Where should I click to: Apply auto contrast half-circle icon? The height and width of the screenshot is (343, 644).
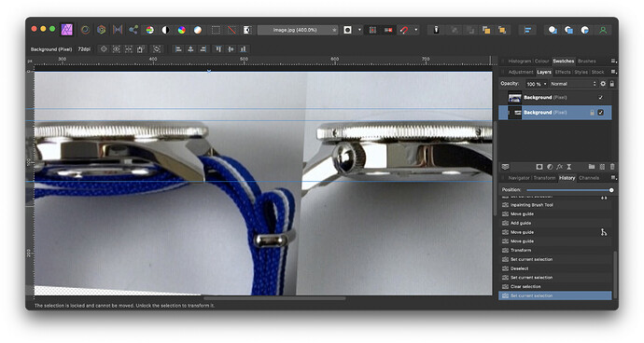(x=165, y=30)
